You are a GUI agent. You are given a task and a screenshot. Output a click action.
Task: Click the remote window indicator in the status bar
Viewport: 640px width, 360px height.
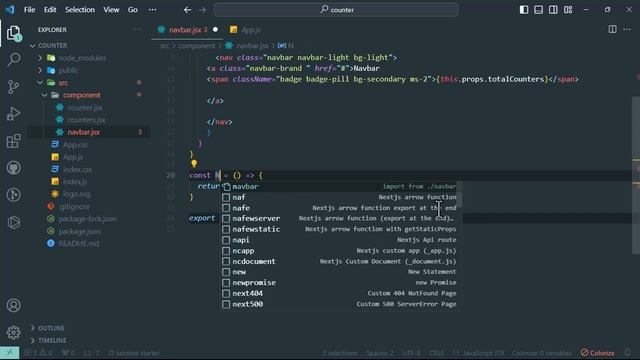pos(9,353)
